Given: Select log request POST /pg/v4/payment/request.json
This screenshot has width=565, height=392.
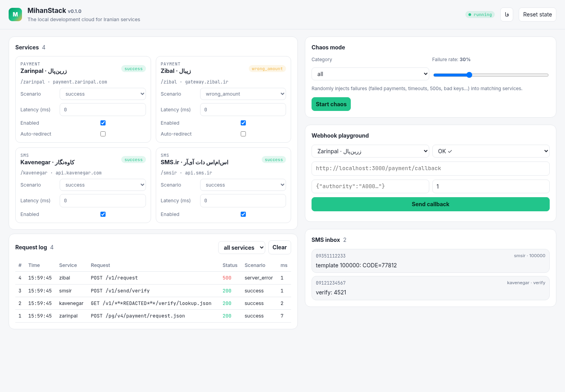Looking at the screenshot, I should point(138,316).
